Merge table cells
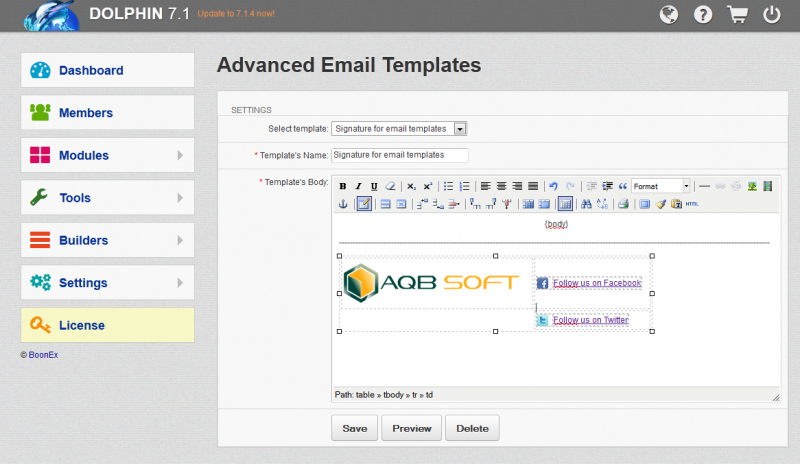Viewport: 800px width, 464px height. [x=544, y=204]
